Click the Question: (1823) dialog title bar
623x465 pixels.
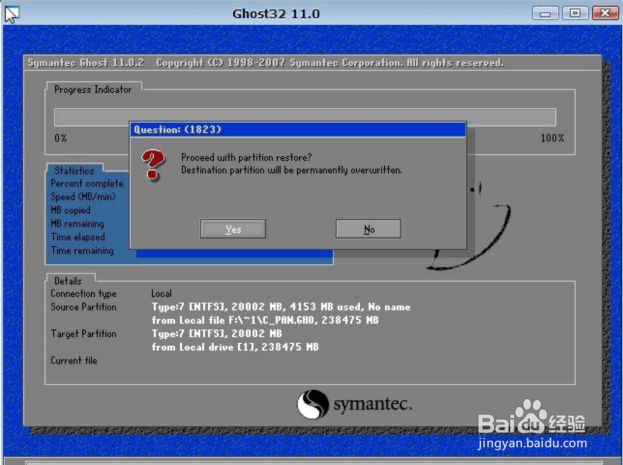[x=298, y=130]
